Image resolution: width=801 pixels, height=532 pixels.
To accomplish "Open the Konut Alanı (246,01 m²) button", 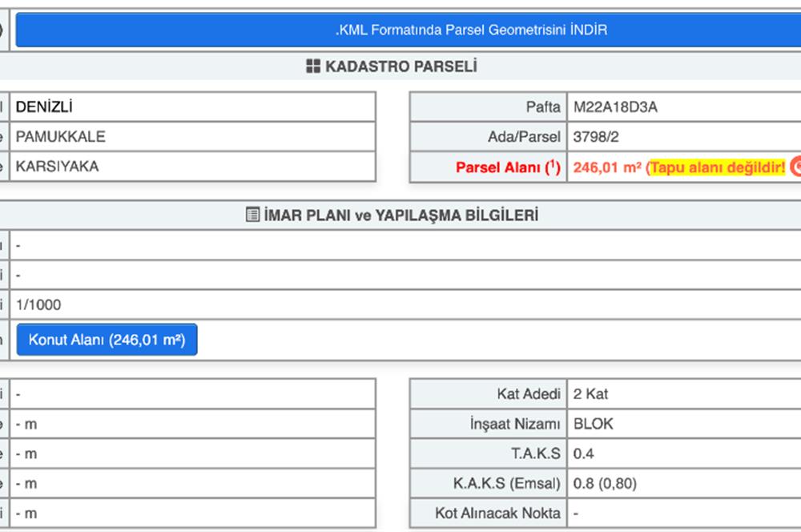I will tap(107, 340).
